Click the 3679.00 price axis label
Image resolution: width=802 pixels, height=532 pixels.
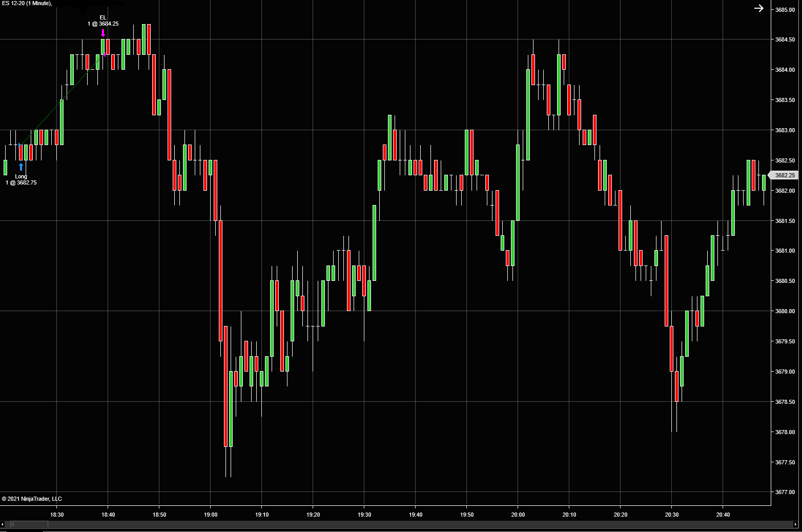785,372
